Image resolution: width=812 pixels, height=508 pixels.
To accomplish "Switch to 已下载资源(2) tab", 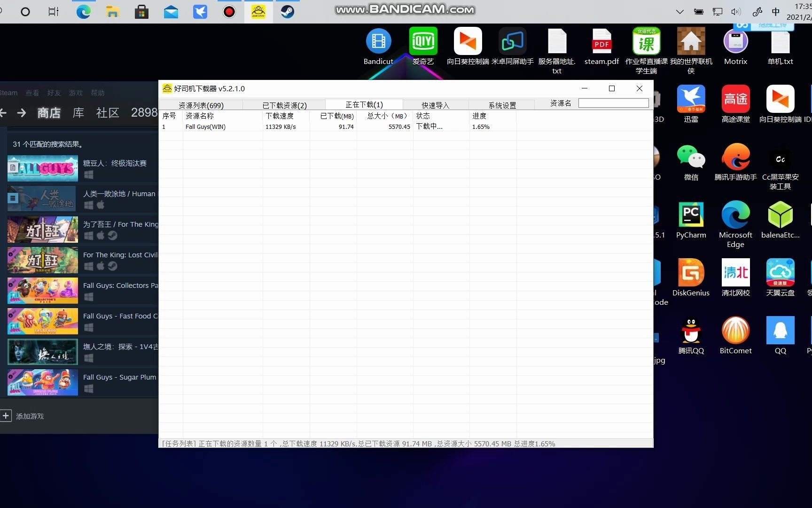I will [x=284, y=105].
